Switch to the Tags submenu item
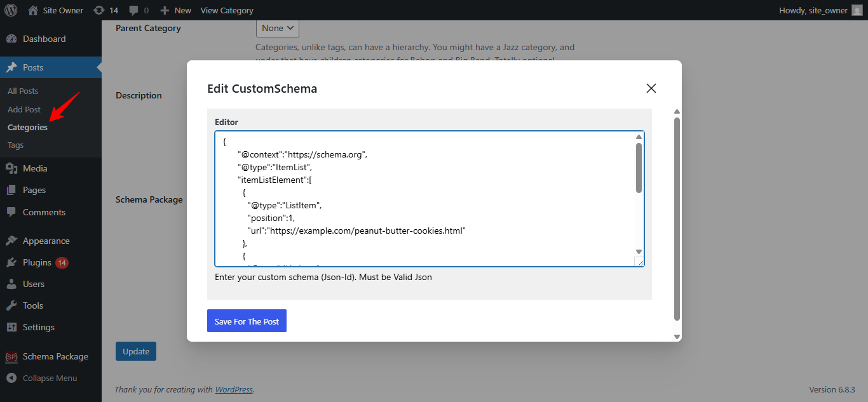Screen dimensions: 868x402 pyautogui.click(x=15, y=145)
